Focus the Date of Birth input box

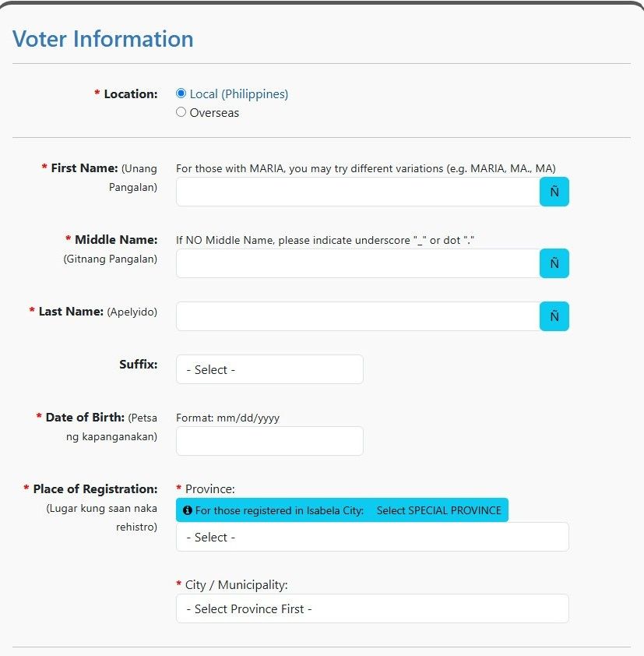pyautogui.click(x=269, y=441)
